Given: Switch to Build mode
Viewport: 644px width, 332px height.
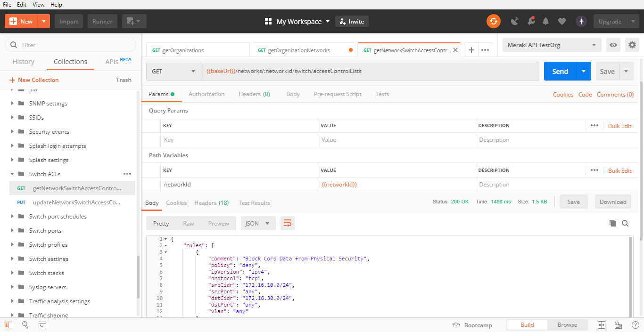Looking at the screenshot, I should click(x=527, y=325).
